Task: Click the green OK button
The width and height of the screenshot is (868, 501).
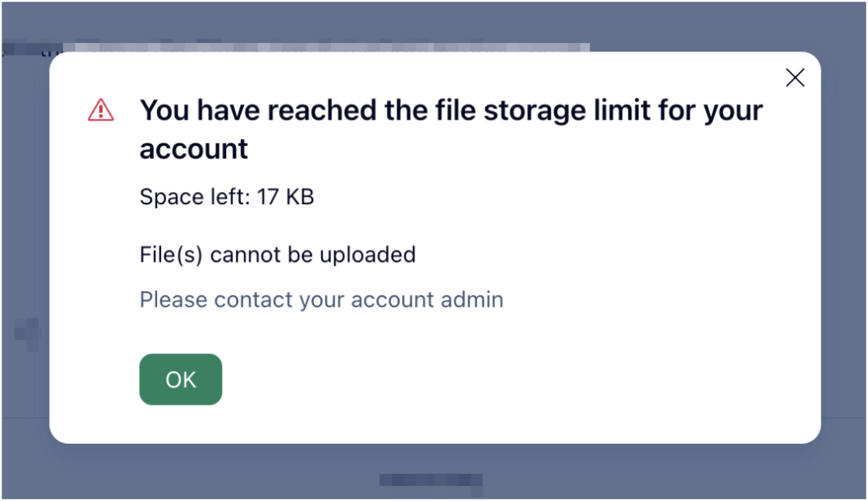Action: [x=181, y=379]
